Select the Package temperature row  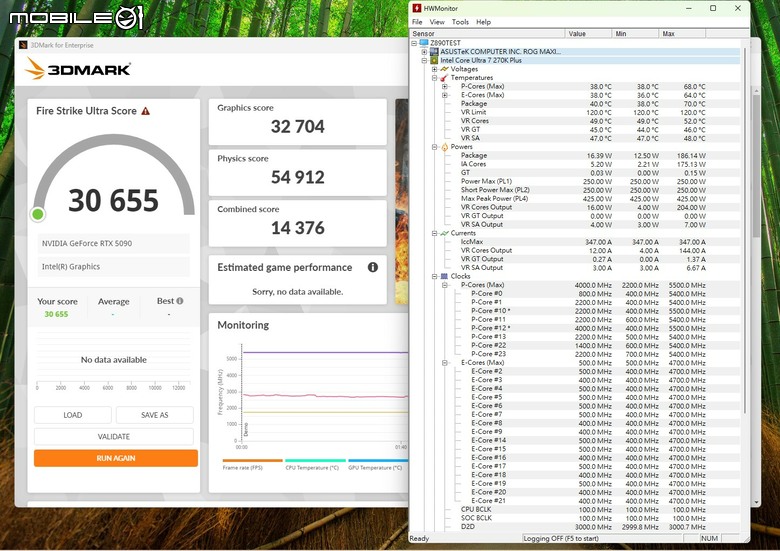point(575,103)
